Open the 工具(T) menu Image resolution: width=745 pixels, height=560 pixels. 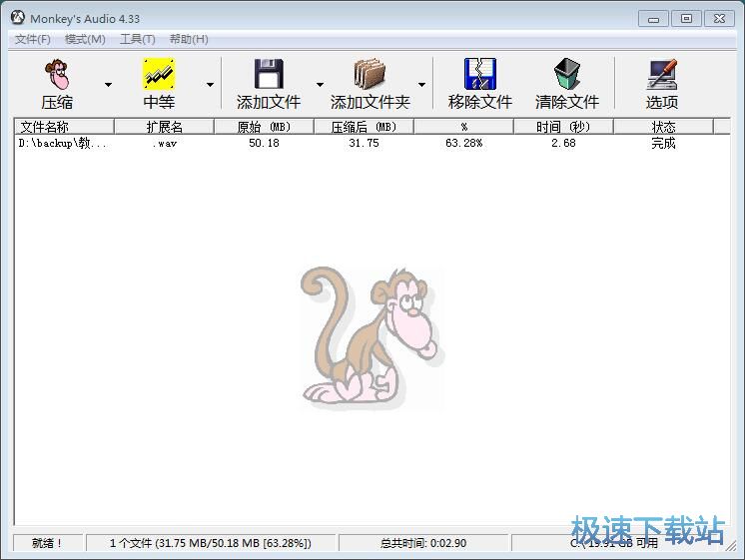point(137,39)
